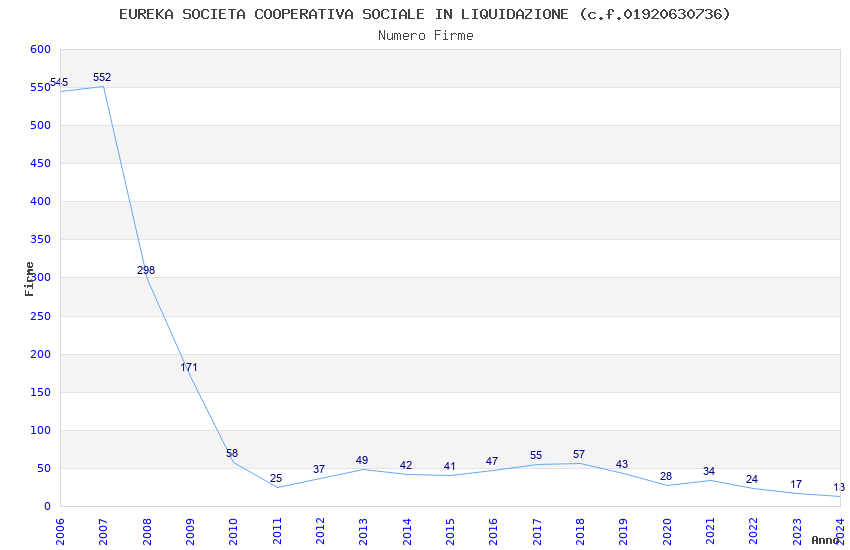This screenshot has width=850, height=550.
Task: Click the data label 42
Action: pyautogui.click(x=406, y=465)
